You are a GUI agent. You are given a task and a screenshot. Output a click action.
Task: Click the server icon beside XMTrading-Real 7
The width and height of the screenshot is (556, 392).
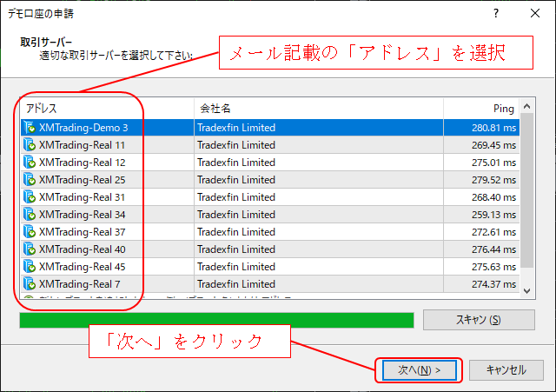[x=29, y=284]
